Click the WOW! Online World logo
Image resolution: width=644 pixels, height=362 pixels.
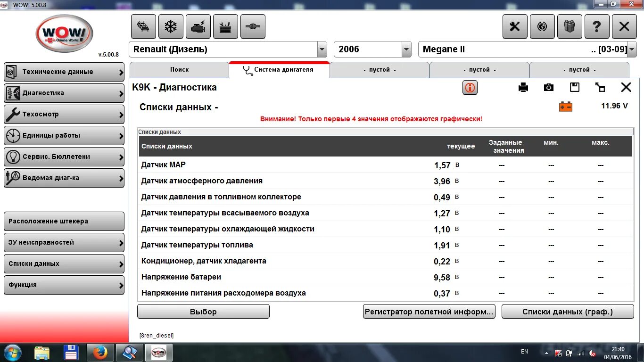point(64,34)
